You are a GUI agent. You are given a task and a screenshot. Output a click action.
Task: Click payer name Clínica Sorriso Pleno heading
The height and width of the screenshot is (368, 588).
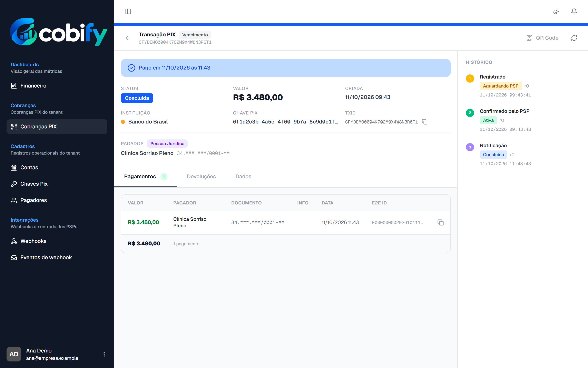pyautogui.click(x=147, y=153)
